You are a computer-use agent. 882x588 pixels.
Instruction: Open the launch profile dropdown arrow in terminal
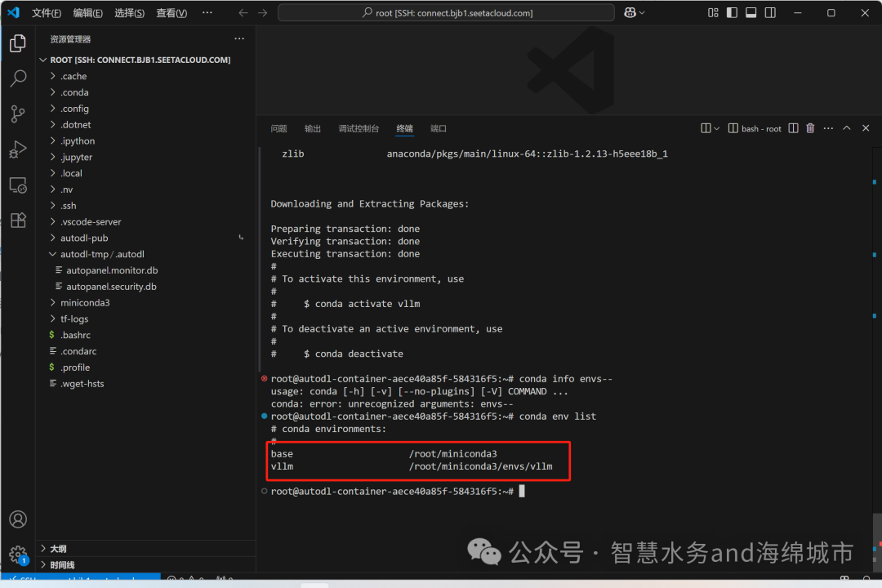pos(719,127)
